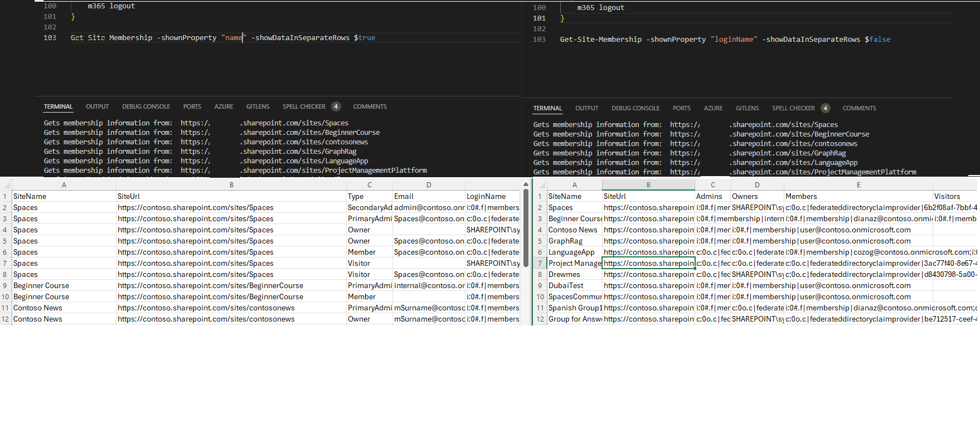Open AZURE tab in left pane
Viewport: 980px width, 423px height.
point(224,106)
